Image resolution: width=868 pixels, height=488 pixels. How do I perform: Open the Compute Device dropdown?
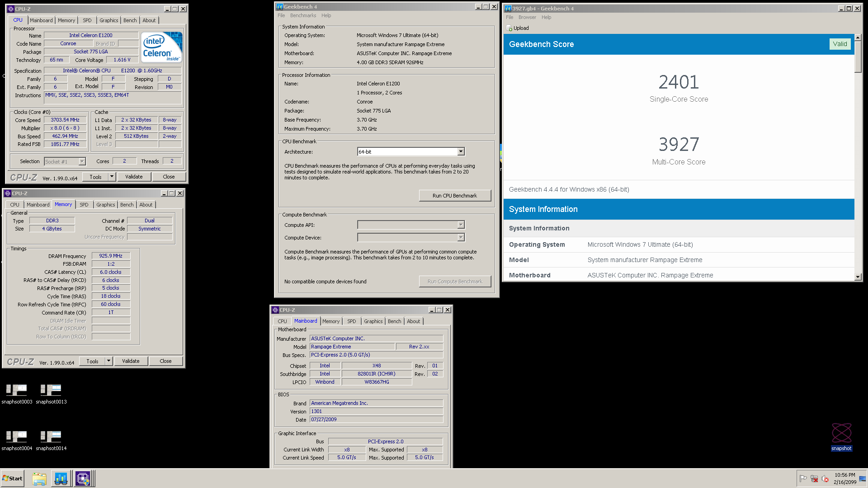[461, 238]
